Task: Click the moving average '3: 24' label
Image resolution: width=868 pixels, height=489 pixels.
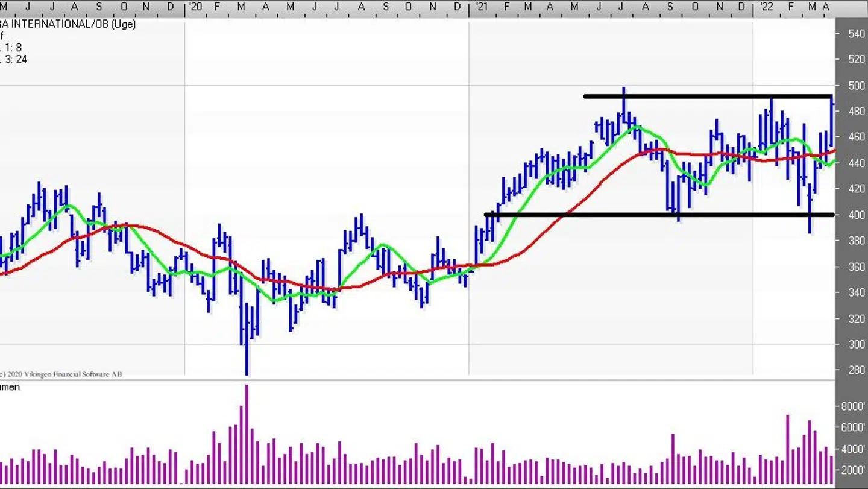Action: click(13, 60)
